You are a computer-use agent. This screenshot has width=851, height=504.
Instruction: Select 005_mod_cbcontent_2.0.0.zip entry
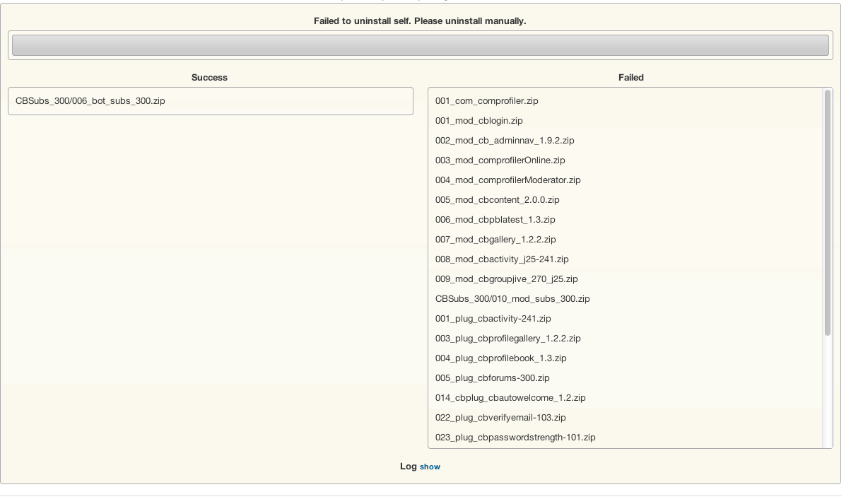(497, 200)
